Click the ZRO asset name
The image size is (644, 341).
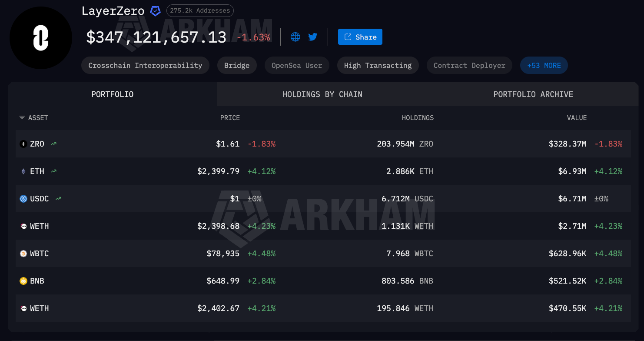(37, 144)
